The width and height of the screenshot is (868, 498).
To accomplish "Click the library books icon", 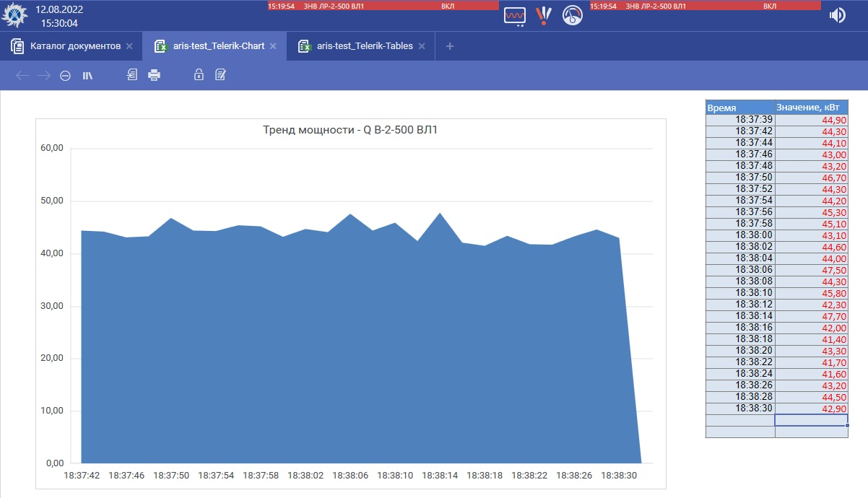I will coord(87,75).
